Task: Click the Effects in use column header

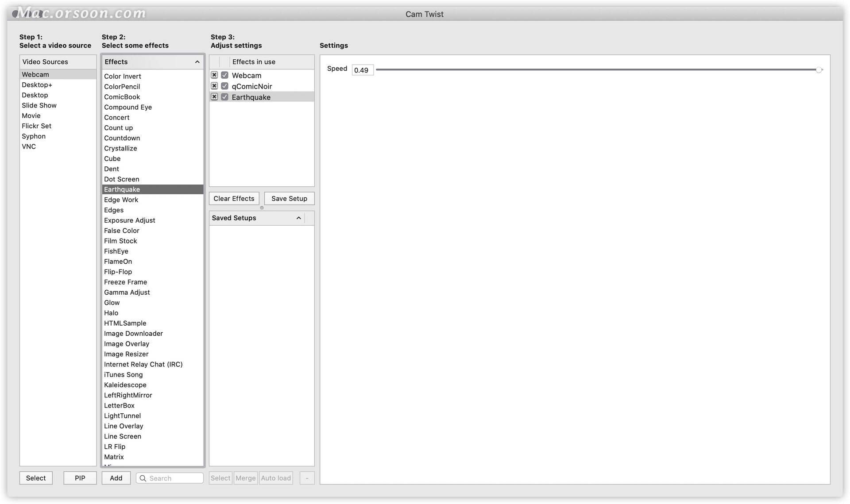Action: 254,62
